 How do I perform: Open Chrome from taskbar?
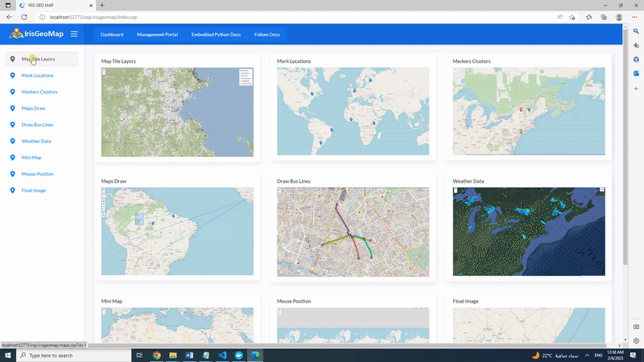(156, 356)
